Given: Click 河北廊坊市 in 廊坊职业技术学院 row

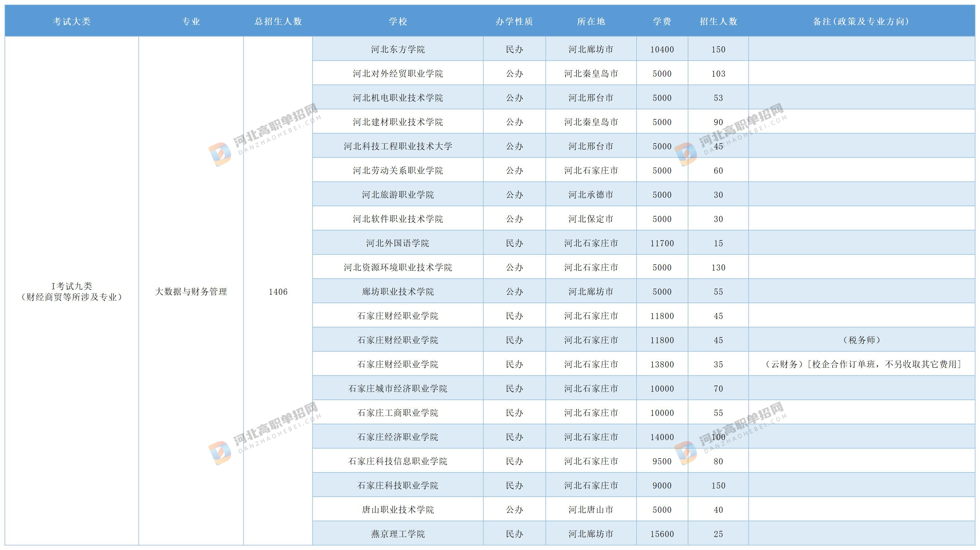Looking at the screenshot, I should pyautogui.click(x=591, y=292).
